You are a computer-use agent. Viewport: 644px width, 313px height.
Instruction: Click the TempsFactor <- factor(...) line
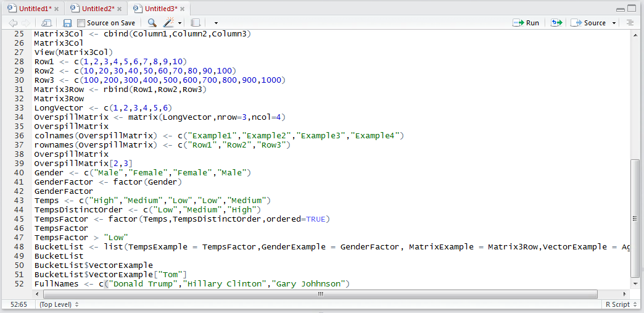coord(183,219)
